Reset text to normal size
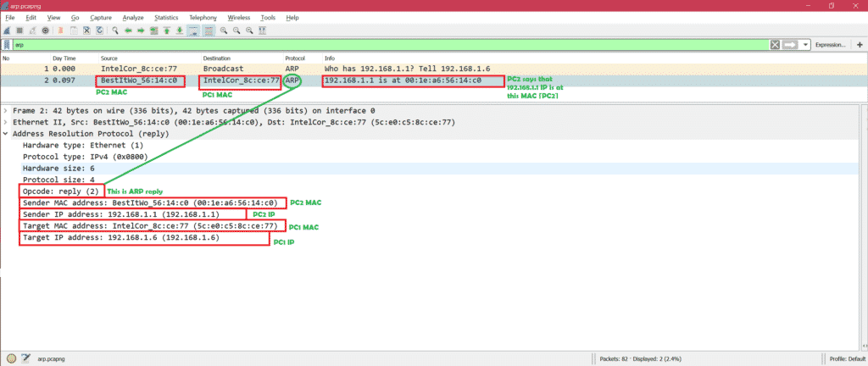 pos(249,30)
